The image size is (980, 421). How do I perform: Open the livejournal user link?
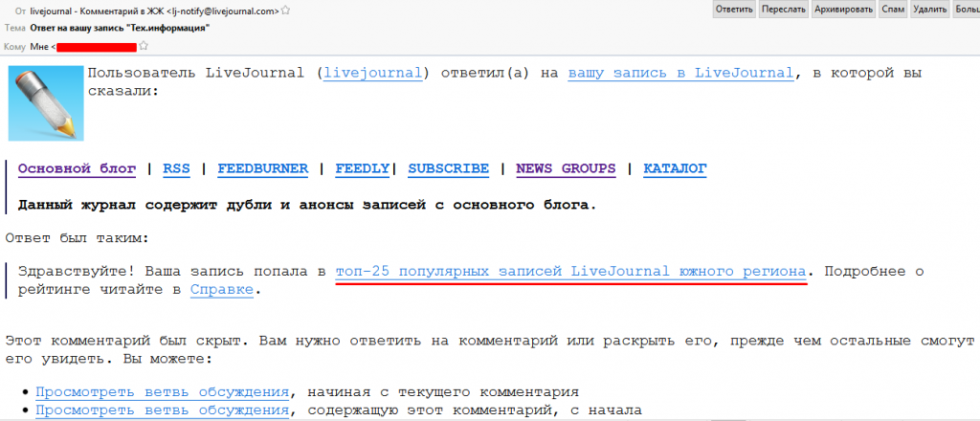[x=372, y=73]
